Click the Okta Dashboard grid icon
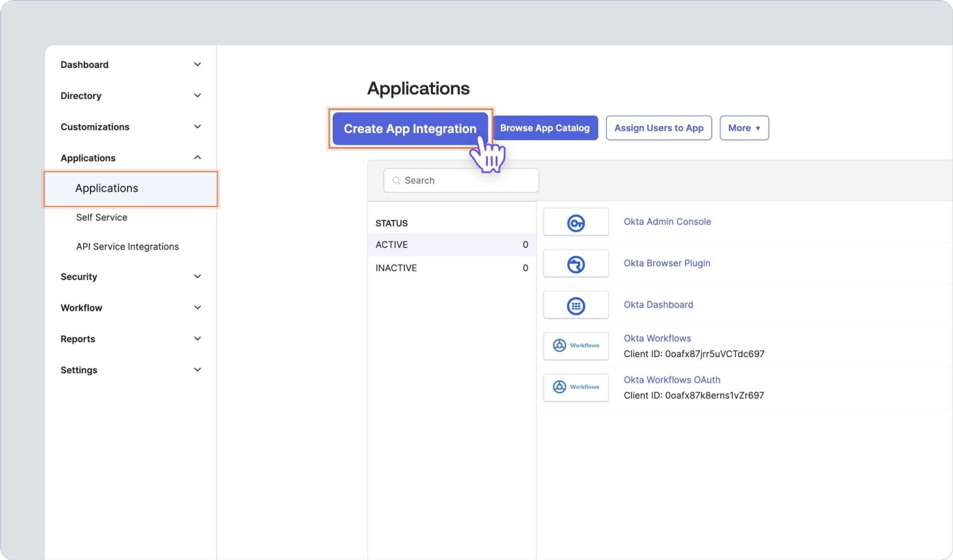The image size is (953, 560). pyautogui.click(x=576, y=305)
